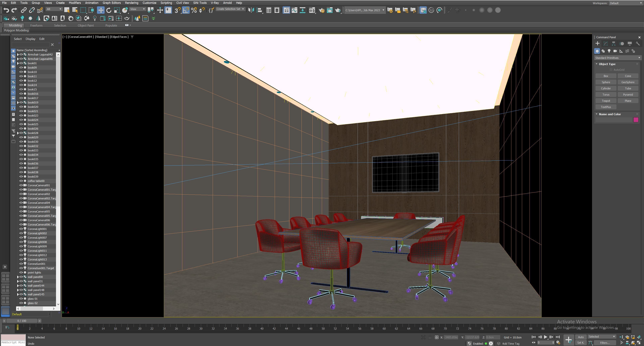Viewport: 644px width, 346px height.
Task: Hide CoronaLight001 with its eye icon
Action: tap(21, 229)
